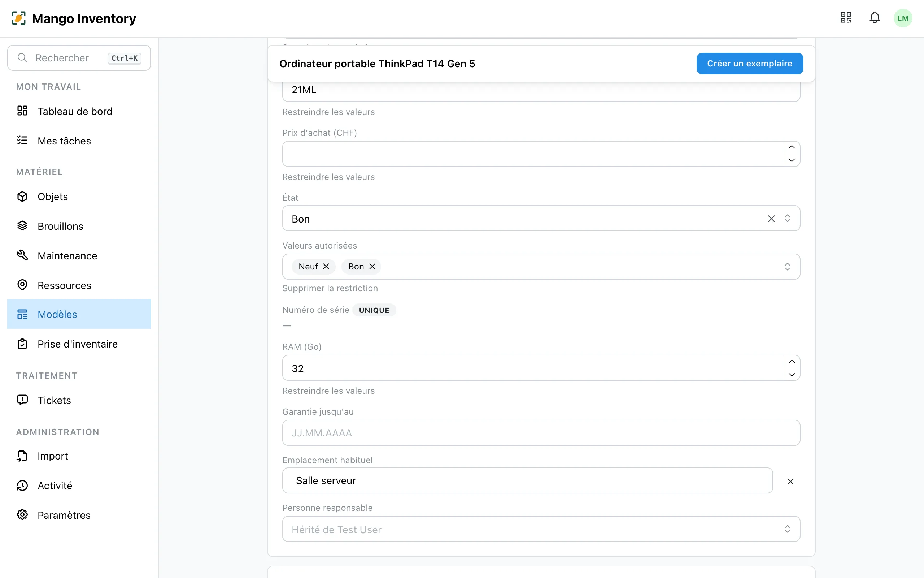Open Brouillons in the sidebar
Viewport: 924px width, 578px height.
(x=79, y=226)
